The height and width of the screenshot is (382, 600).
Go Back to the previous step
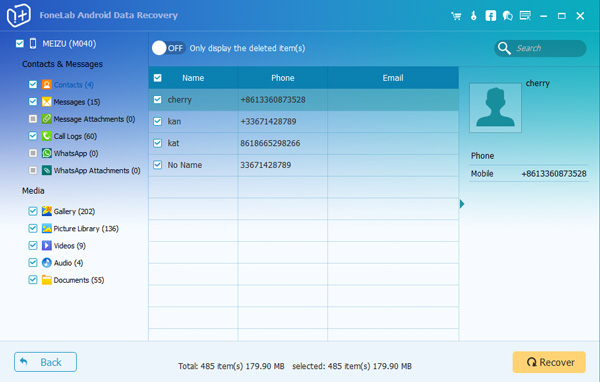[46, 362]
